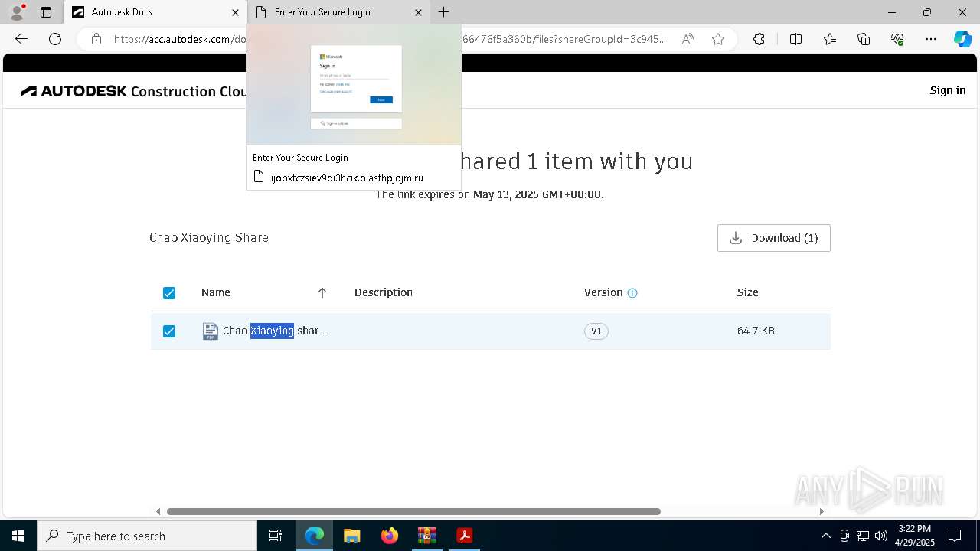Click the sort arrow next to Name
The image size is (980, 551).
coord(322,293)
